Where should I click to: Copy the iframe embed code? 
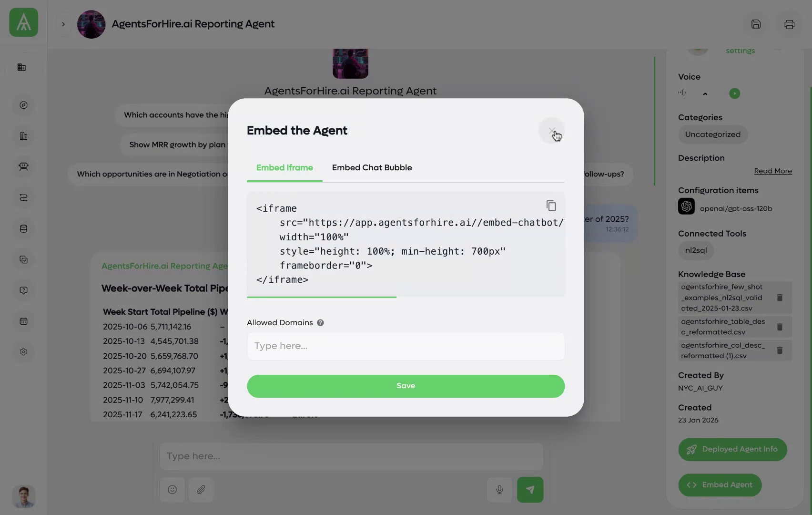[551, 206]
